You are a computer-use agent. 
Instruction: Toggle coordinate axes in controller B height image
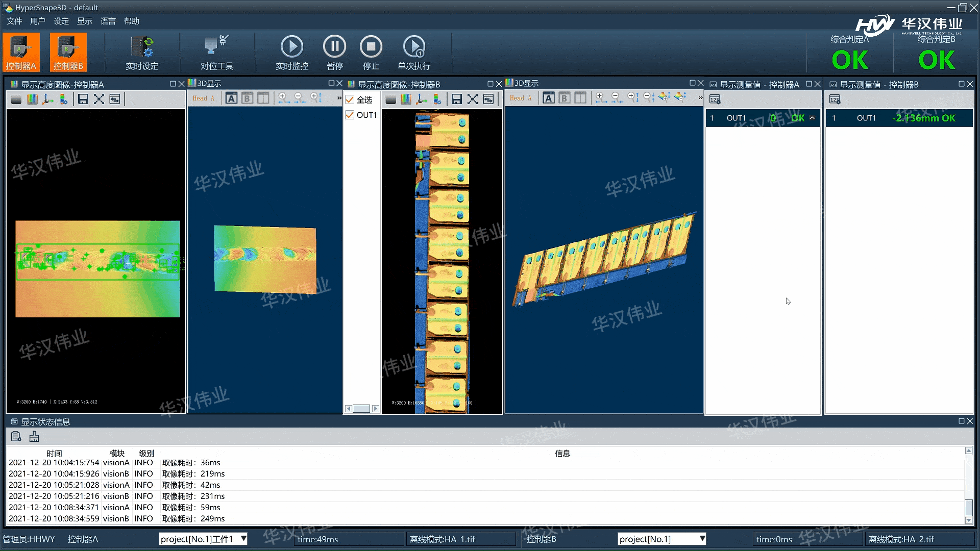coord(422,99)
